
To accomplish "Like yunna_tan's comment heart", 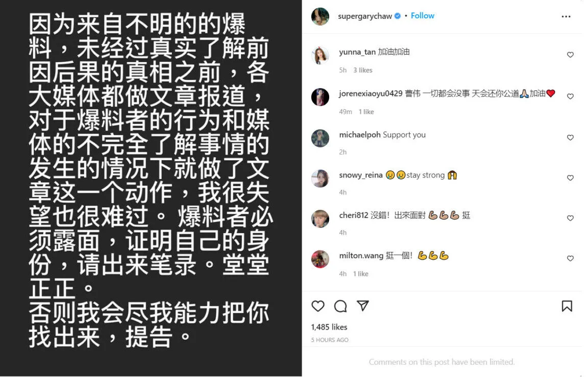I will [x=570, y=55].
